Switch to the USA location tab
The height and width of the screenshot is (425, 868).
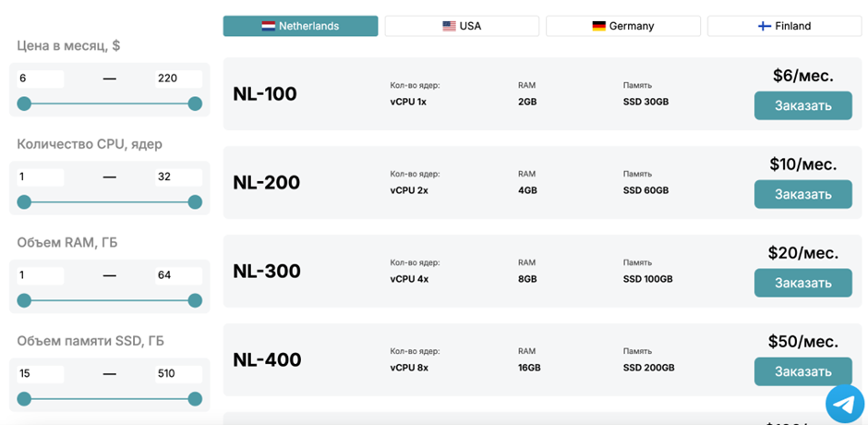[x=462, y=26]
